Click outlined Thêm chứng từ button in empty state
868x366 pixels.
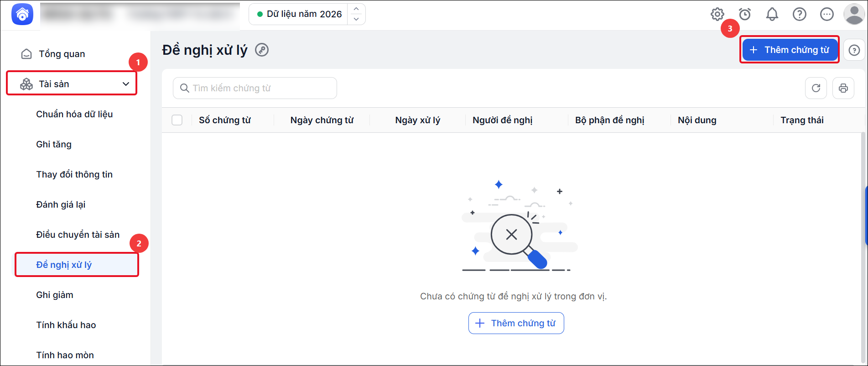pos(516,323)
